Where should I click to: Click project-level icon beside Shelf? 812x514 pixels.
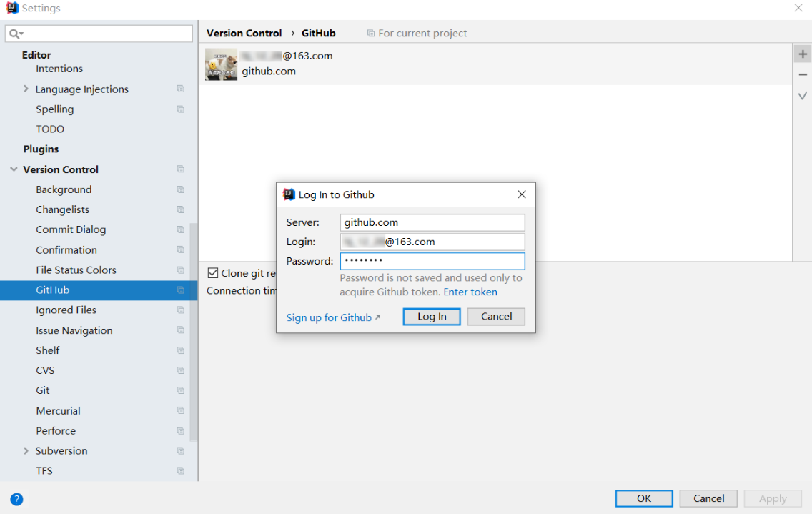[180, 350]
